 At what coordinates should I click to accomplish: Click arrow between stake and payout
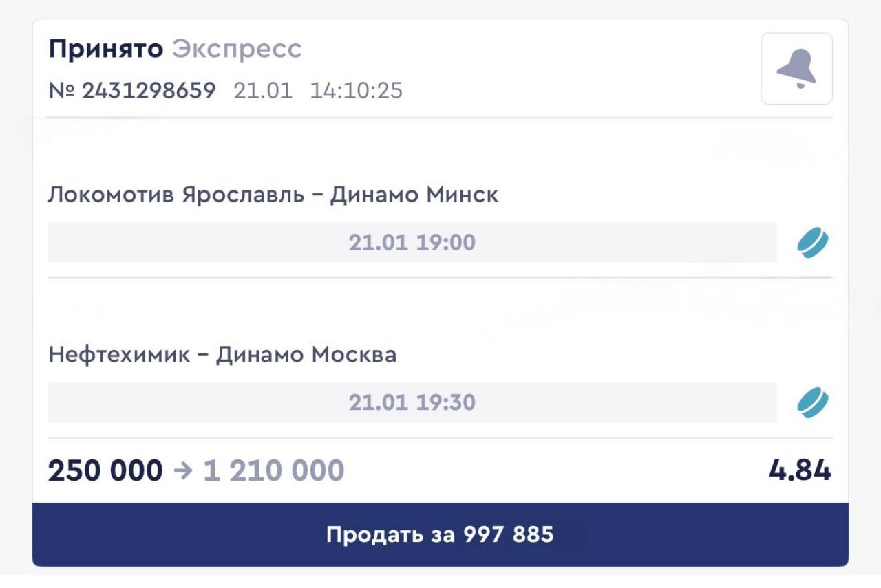point(183,472)
